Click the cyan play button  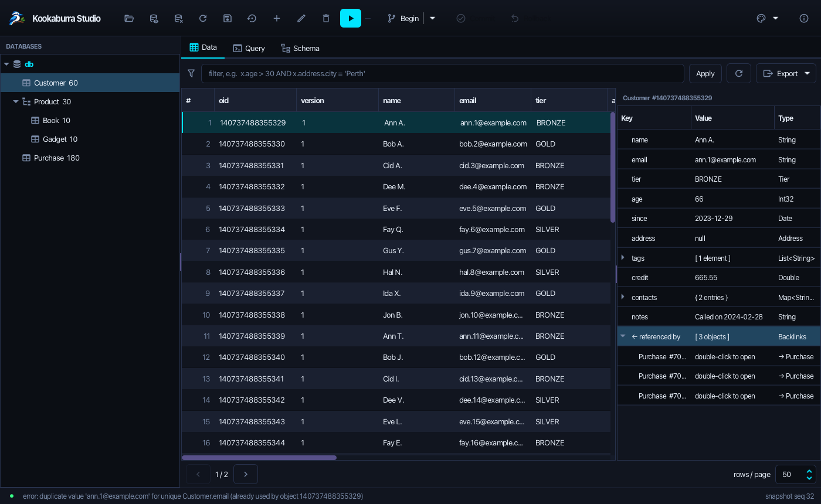pyautogui.click(x=351, y=18)
